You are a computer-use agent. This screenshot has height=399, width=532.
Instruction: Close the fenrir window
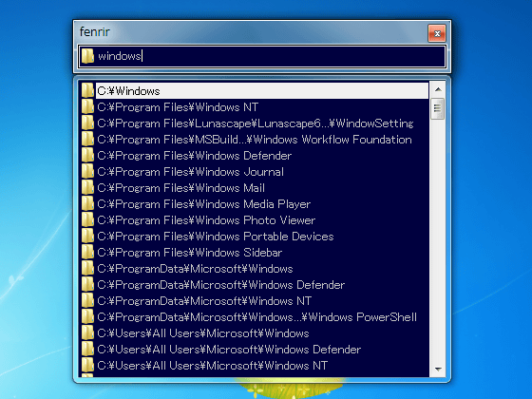pos(437,33)
